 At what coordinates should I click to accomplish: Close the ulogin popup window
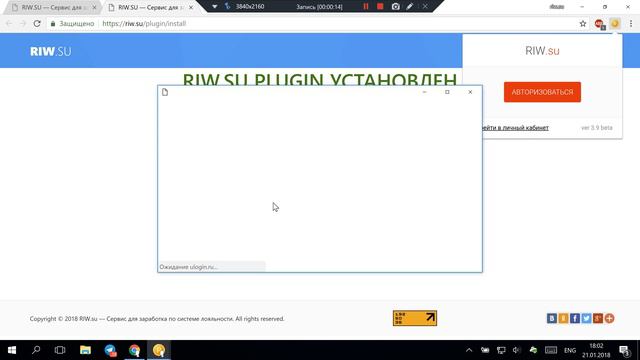pyautogui.click(x=470, y=92)
